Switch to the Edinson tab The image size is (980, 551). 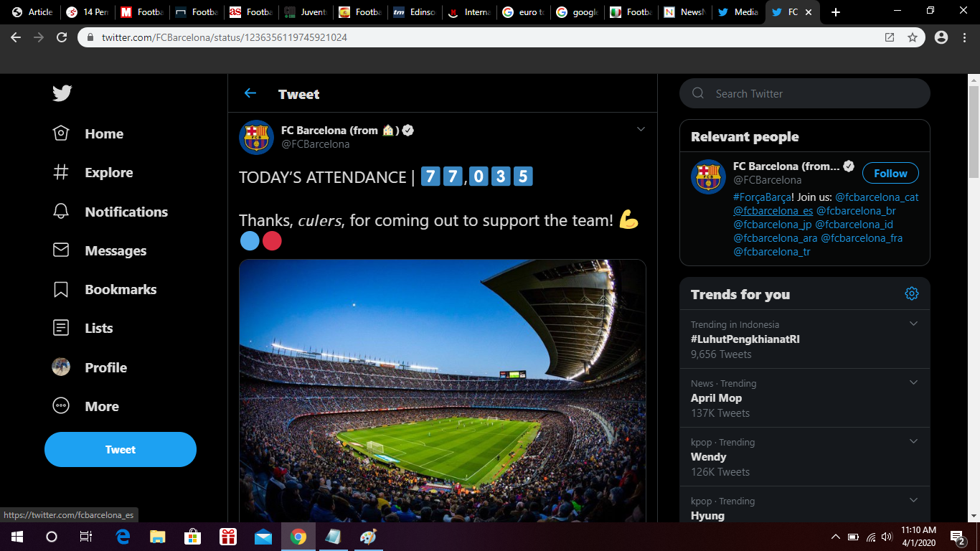tap(414, 12)
